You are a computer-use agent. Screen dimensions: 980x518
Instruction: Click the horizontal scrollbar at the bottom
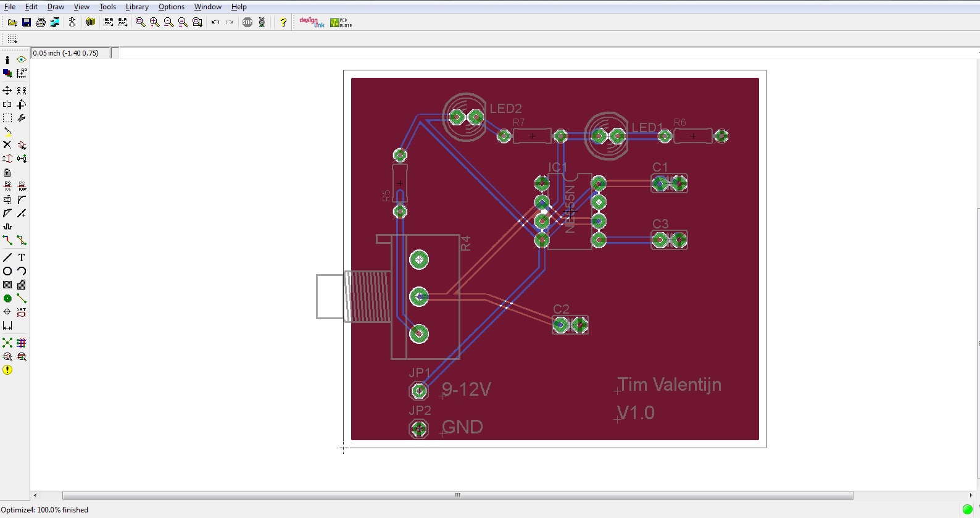coord(457,495)
